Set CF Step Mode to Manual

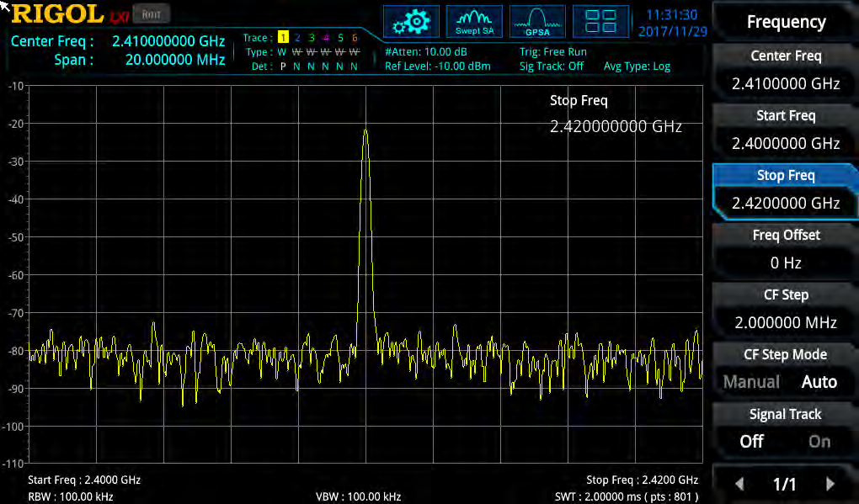coord(751,382)
